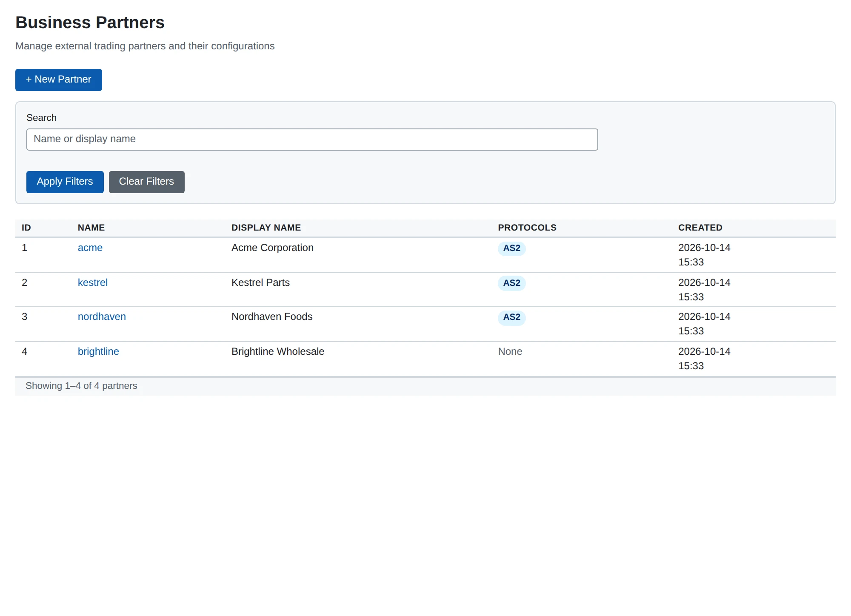The width and height of the screenshot is (851, 616).
Task: Focus the Name or display name search field
Action: (x=312, y=140)
